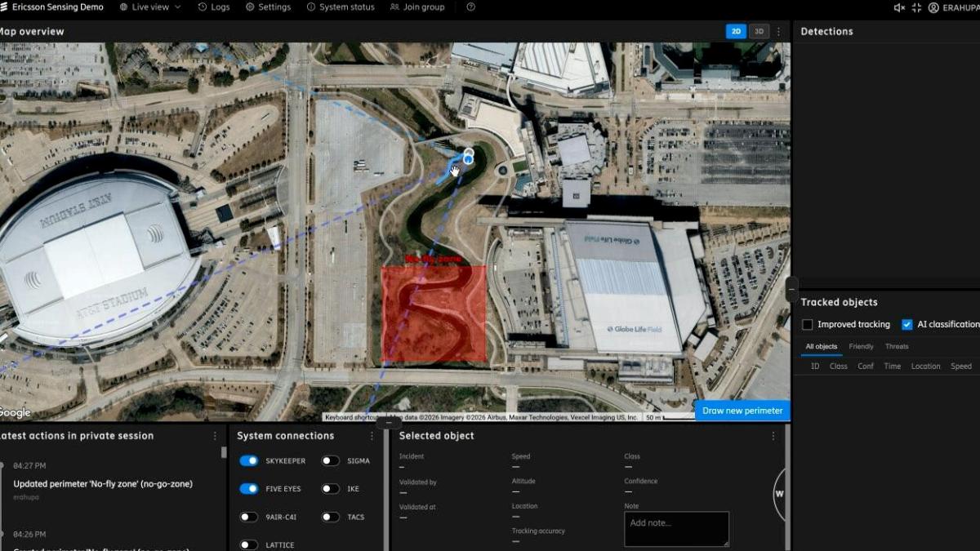The image size is (980, 551).
Task: Sort tracked objects by ID column
Action: coord(815,367)
